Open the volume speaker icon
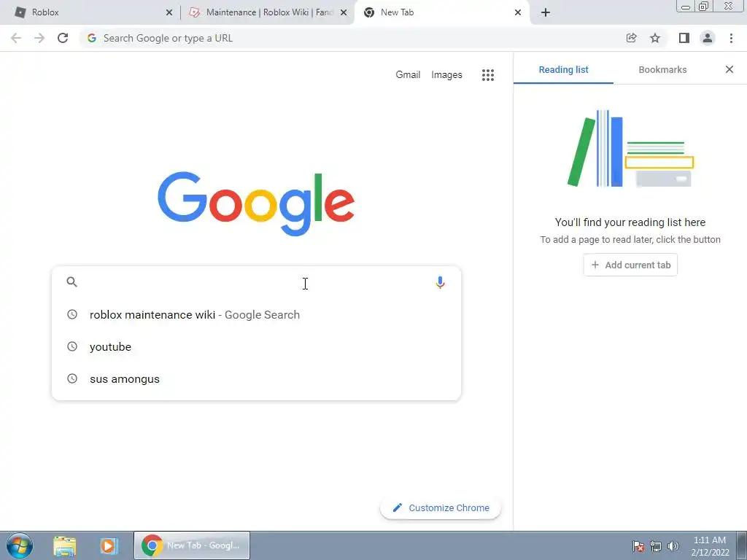The width and height of the screenshot is (747, 560). tap(673, 546)
